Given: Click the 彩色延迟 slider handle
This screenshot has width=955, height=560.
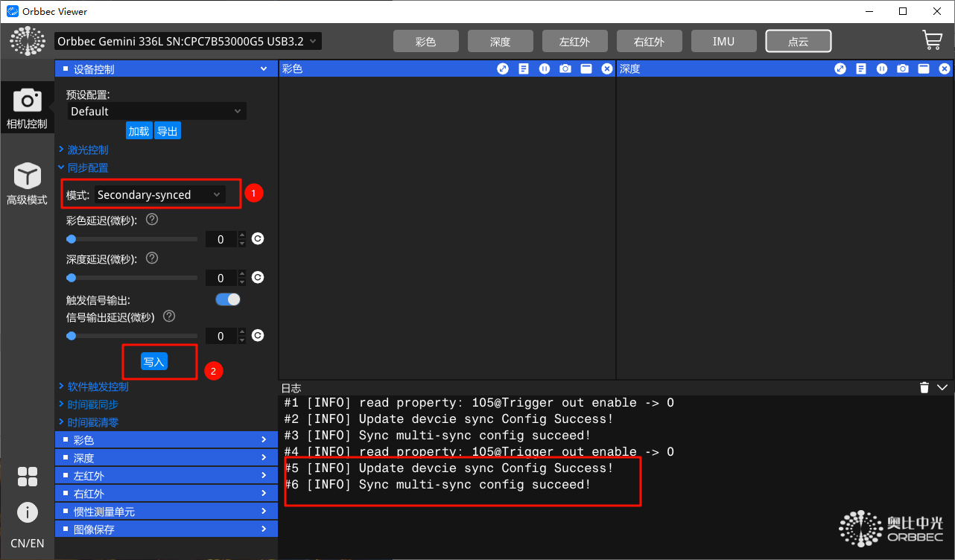Looking at the screenshot, I should pyautogui.click(x=72, y=239).
